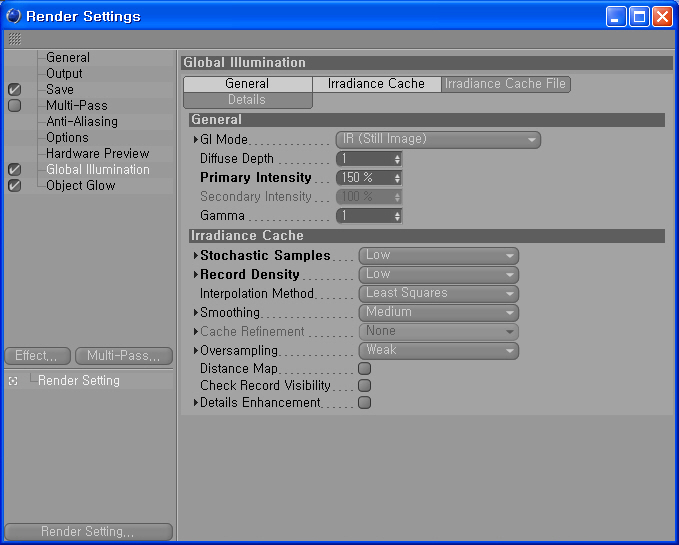
Task: Open the Oversampling dropdown set to Weak
Action: click(439, 351)
